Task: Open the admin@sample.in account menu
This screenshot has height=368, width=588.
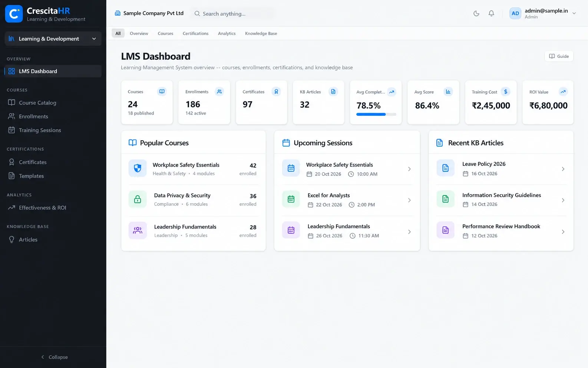Action: (543, 13)
